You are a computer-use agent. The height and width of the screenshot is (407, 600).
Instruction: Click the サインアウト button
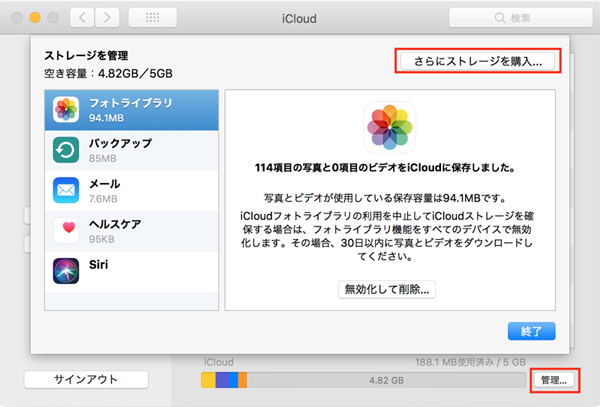[86, 379]
